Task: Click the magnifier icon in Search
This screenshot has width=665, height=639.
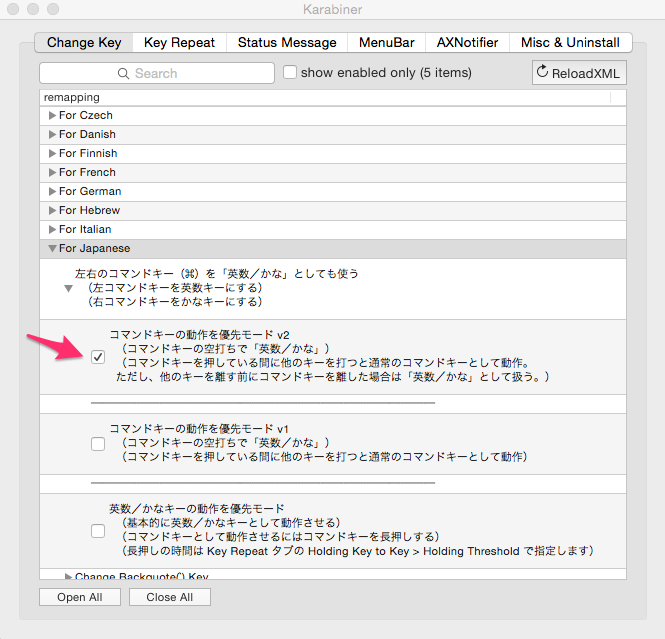Action: click(x=123, y=73)
